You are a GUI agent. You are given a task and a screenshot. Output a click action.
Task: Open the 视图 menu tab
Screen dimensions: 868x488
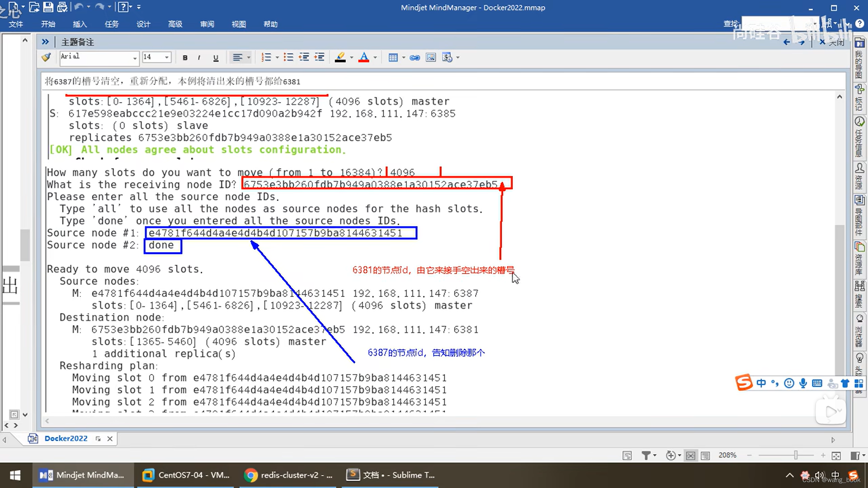[x=239, y=24]
